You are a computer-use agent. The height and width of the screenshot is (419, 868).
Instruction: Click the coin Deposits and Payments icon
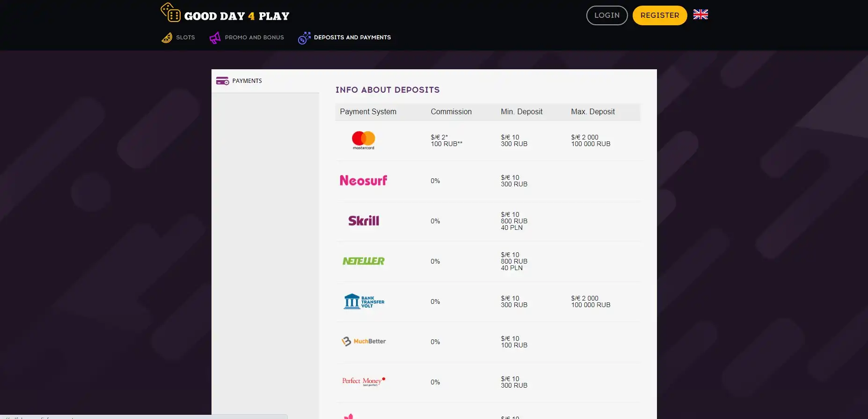(x=304, y=38)
